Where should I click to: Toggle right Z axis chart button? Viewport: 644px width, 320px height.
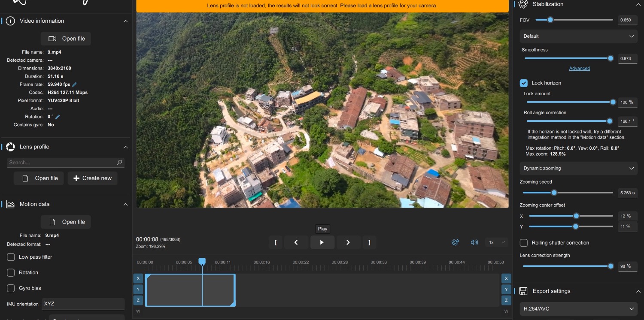[507, 300]
